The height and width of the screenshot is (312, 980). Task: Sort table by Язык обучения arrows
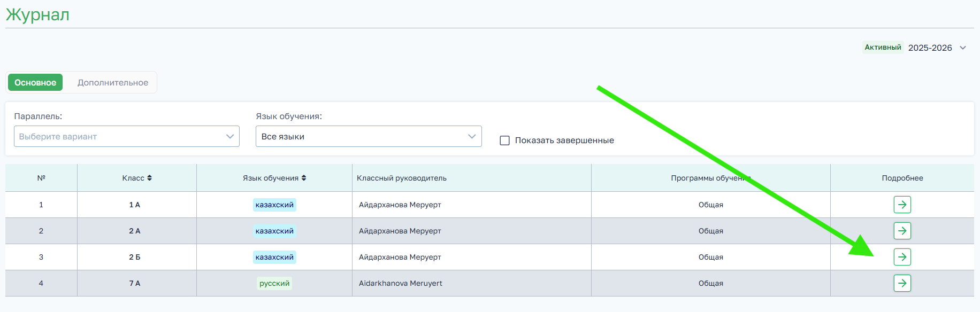click(x=304, y=178)
